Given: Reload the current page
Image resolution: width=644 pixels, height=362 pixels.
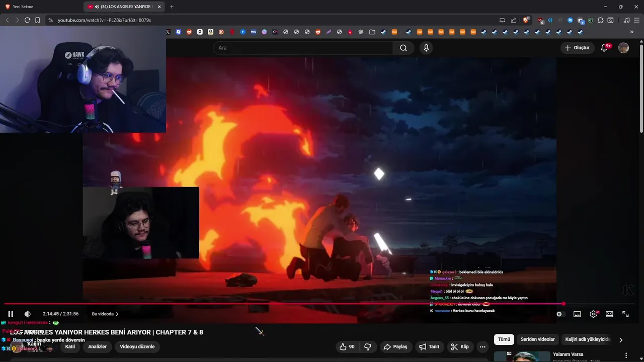Looking at the screenshot, I should pos(27,20).
